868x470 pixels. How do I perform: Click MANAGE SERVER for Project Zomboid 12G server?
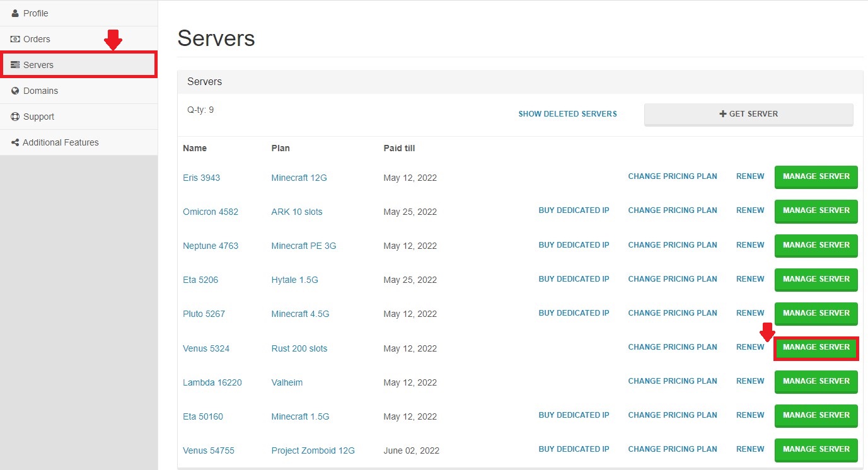816,449
